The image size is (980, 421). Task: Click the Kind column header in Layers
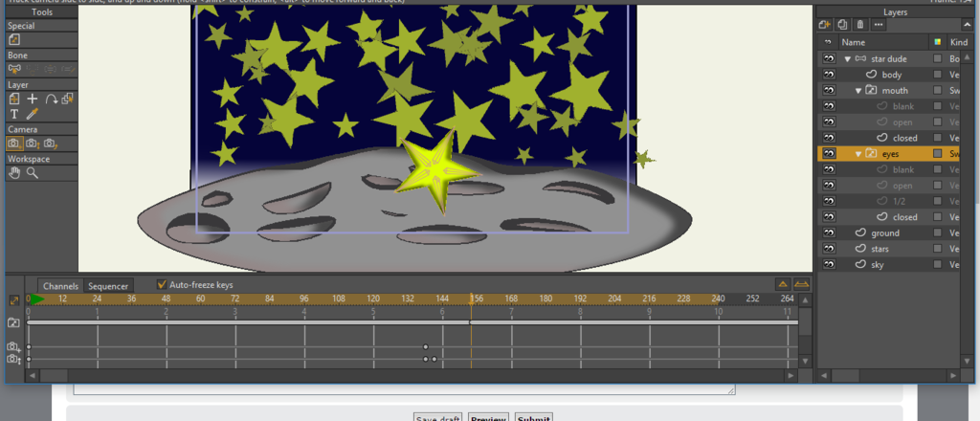pos(958,42)
